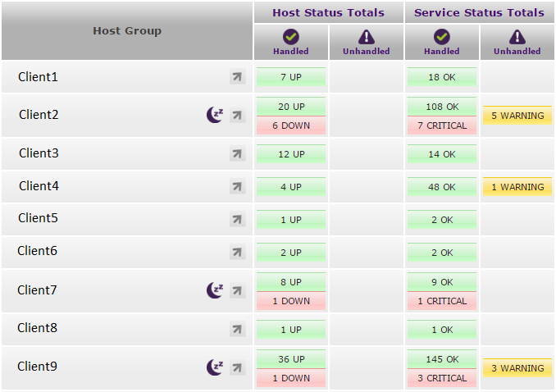The width and height of the screenshot is (556, 392).
Task: Click the moon icon in Client9 row
Action: [x=214, y=367]
